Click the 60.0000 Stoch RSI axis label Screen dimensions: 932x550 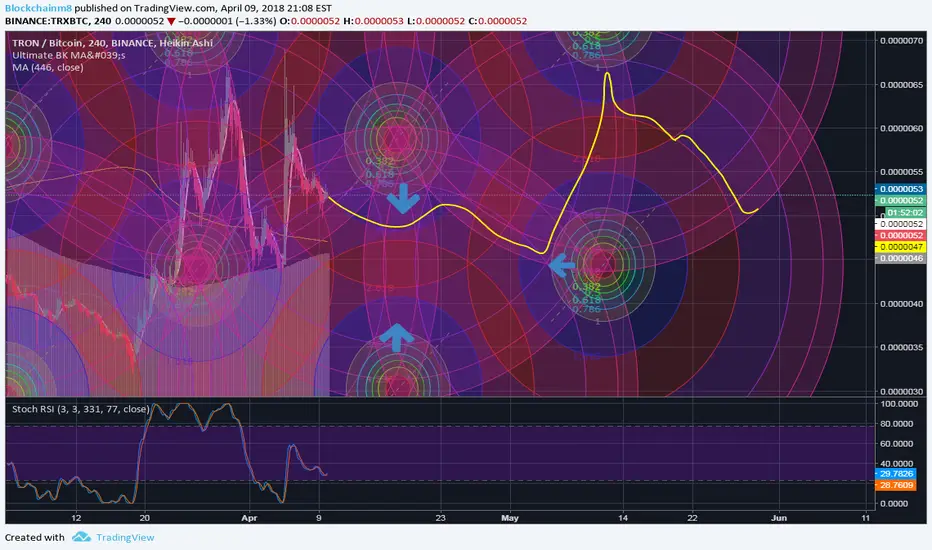click(x=899, y=444)
